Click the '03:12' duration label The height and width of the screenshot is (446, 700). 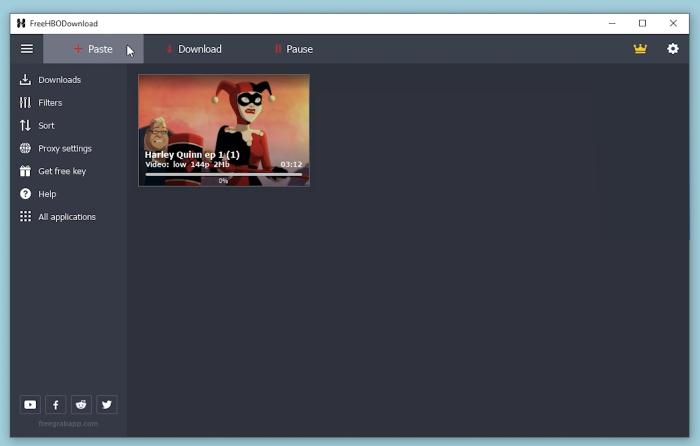click(x=291, y=164)
